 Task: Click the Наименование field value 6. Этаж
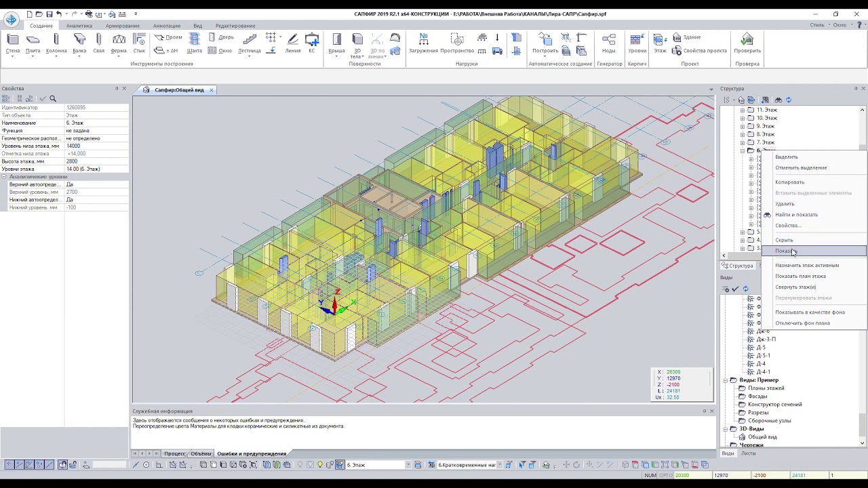point(97,123)
